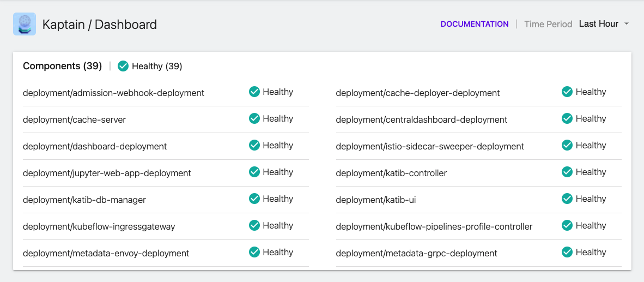This screenshot has height=282, width=644.
Task: Click the Healthy (39) summary label
Action: (x=157, y=66)
